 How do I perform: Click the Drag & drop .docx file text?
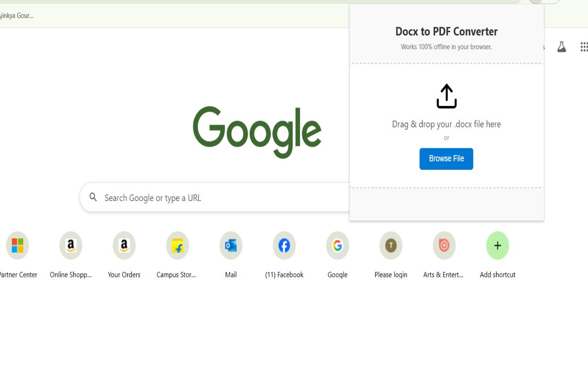click(x=446, y=124)
